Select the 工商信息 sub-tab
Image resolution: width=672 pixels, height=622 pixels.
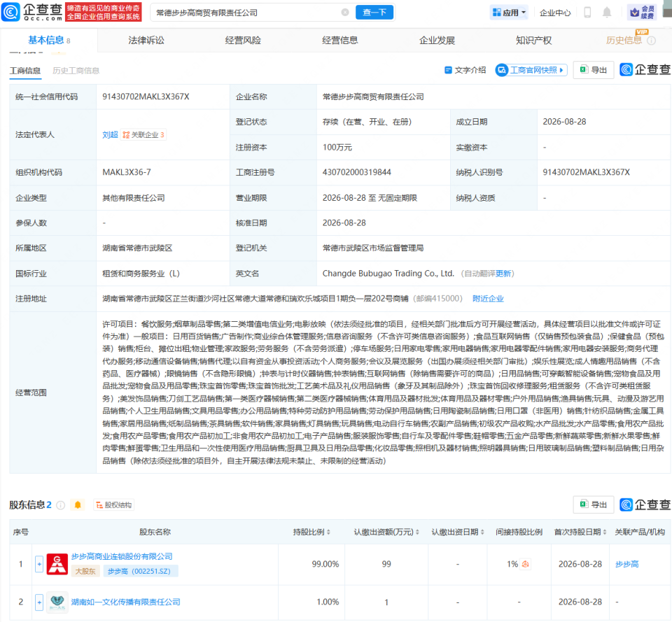point(25,71)
